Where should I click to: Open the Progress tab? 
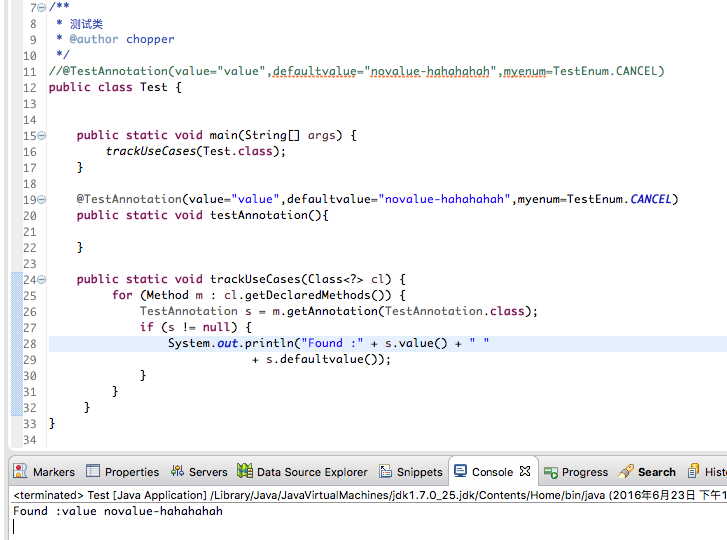point(576,472)
